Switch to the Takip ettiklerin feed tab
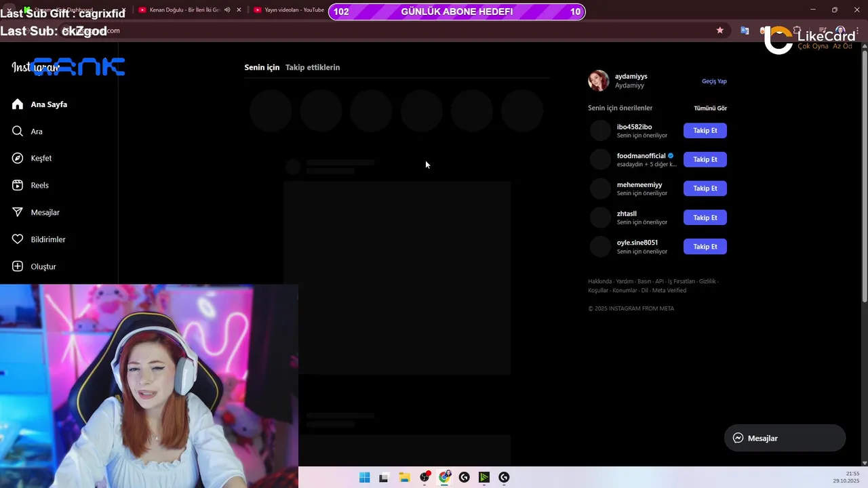Image resolution: width=868 pixels, height=488 pixels. tap(313, 67)
